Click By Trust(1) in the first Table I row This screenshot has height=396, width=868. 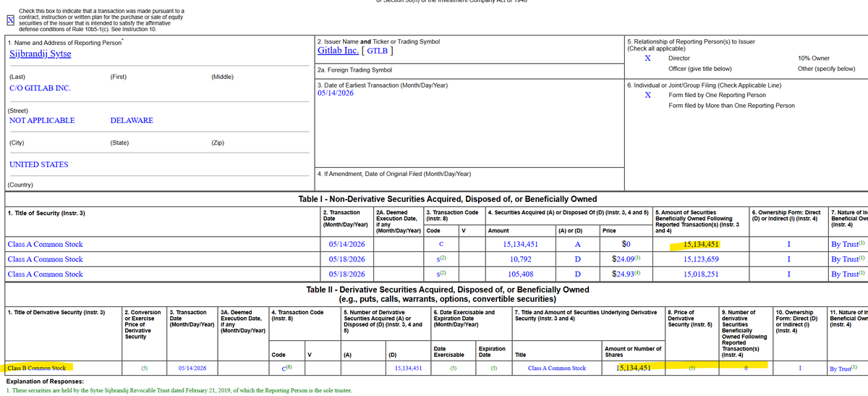point(848,245)
